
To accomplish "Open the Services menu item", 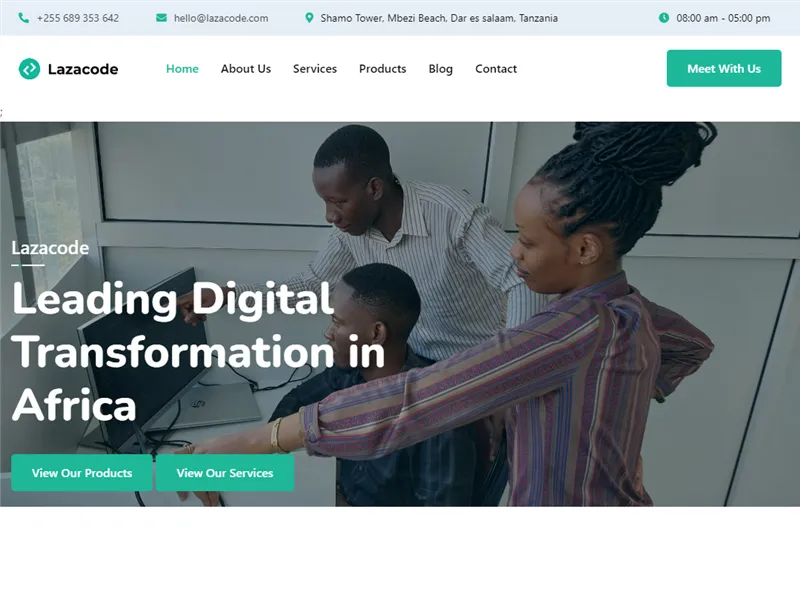I will click(x=315, y=69).
